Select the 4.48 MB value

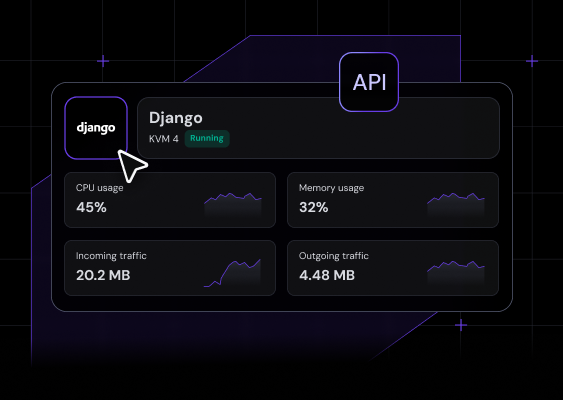327,275
